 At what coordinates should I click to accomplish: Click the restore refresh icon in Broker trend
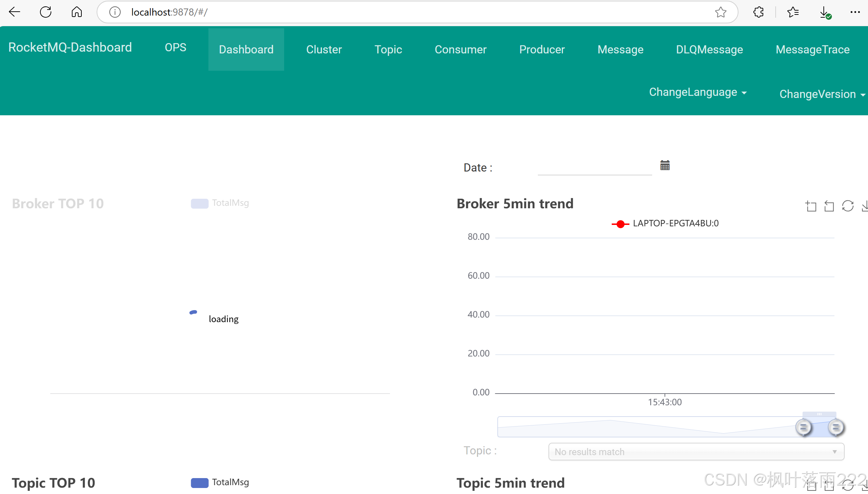847,206
